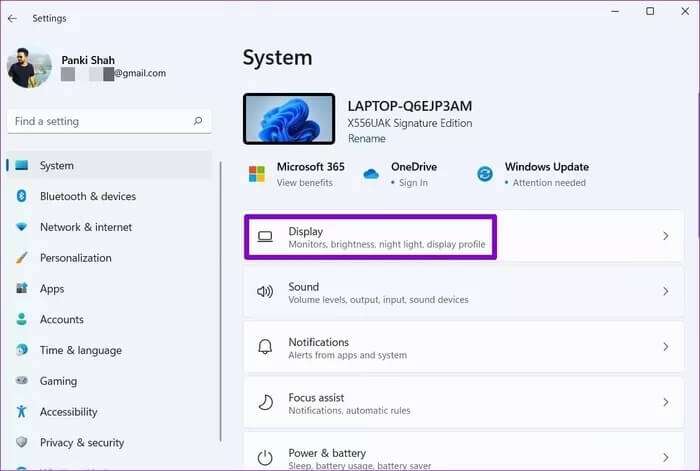Maximize the Settings window
The height and width of the screenshot is (471, 700).
coord(650,11)
